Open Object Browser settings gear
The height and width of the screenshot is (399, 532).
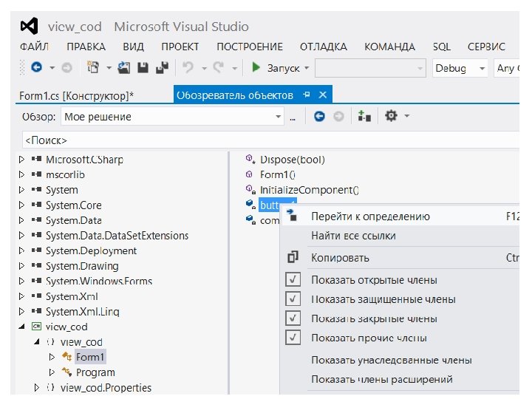click(x=391, y=116)
